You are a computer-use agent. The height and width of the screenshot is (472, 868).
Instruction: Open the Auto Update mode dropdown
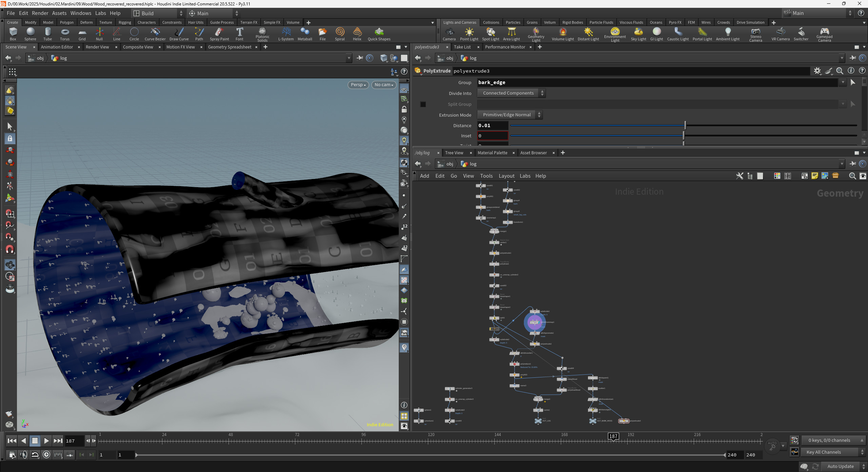pyautogui.click(x=844, y=466)
